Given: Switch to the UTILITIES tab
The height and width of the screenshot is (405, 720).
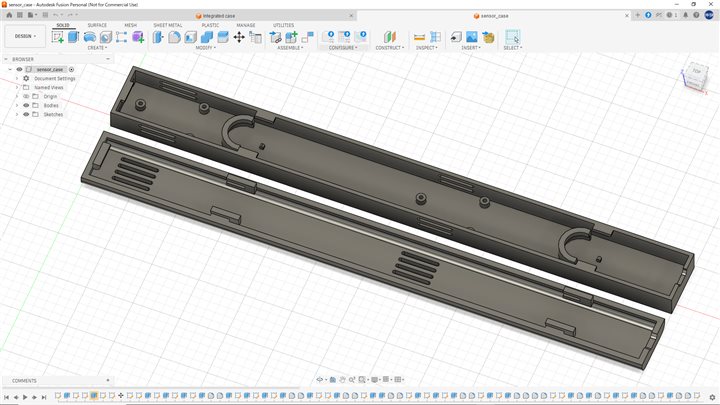Looking at the screenshot, I should [x=283, y=25].
